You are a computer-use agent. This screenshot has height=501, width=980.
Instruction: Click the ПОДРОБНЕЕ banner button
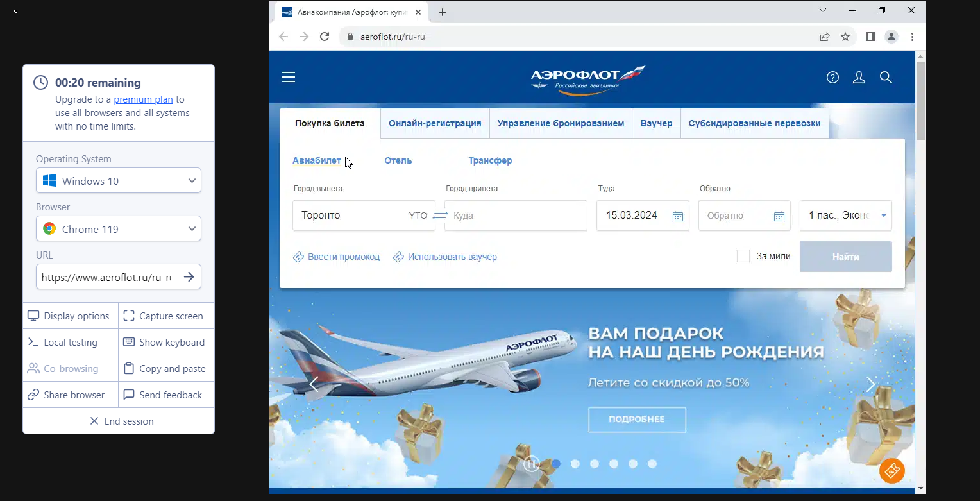(637, 420)
